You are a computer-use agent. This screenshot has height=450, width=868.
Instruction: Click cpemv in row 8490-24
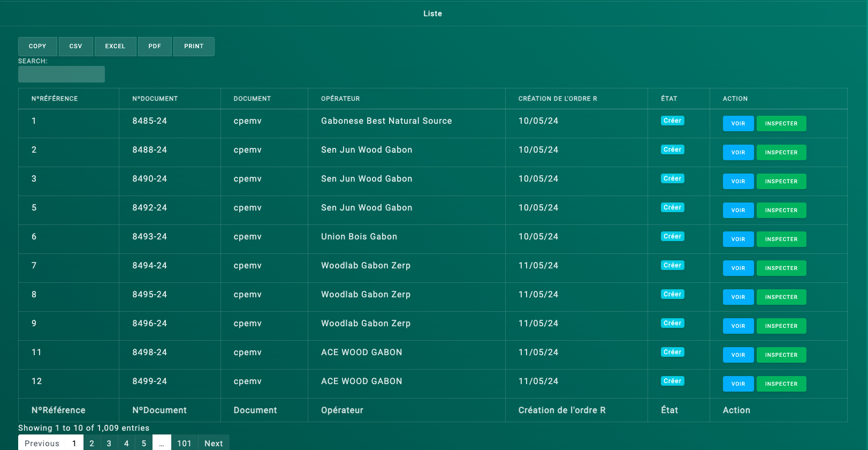(248, 179)
